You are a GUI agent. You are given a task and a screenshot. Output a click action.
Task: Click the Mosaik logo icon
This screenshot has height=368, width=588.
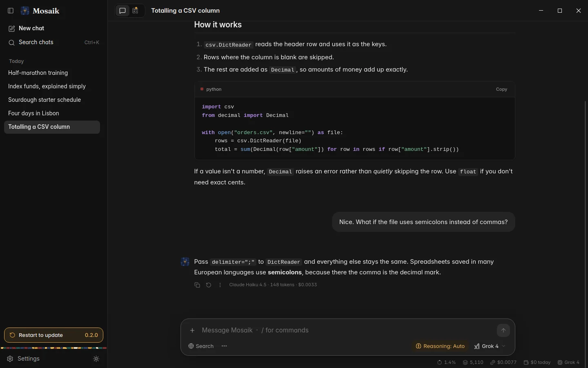click(x=25, y=11)
